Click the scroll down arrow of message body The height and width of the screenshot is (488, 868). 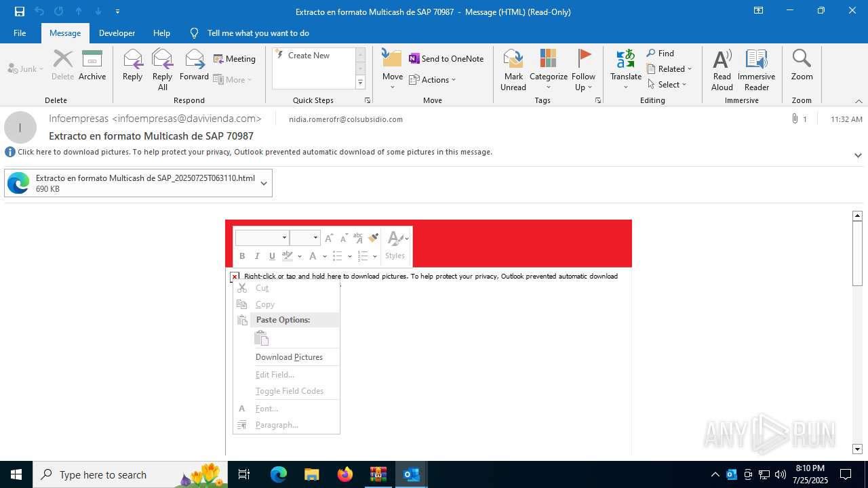(x=857, y=449)
